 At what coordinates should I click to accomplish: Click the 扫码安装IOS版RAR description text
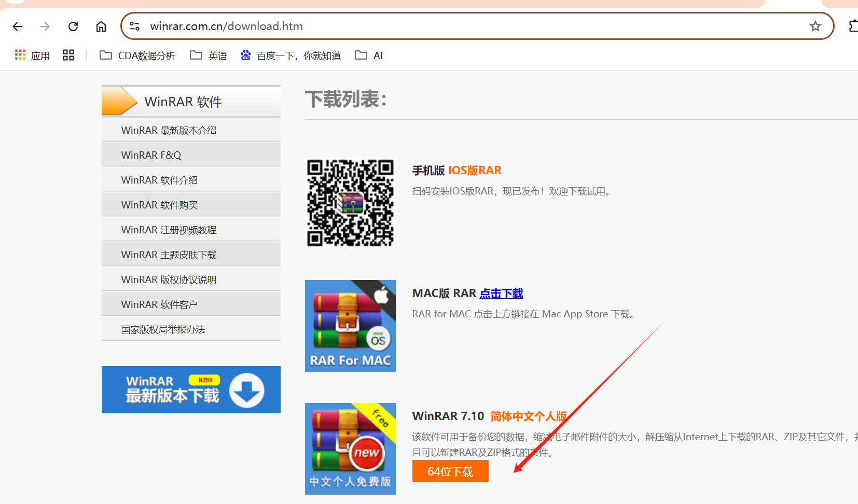tap(513, 191)
